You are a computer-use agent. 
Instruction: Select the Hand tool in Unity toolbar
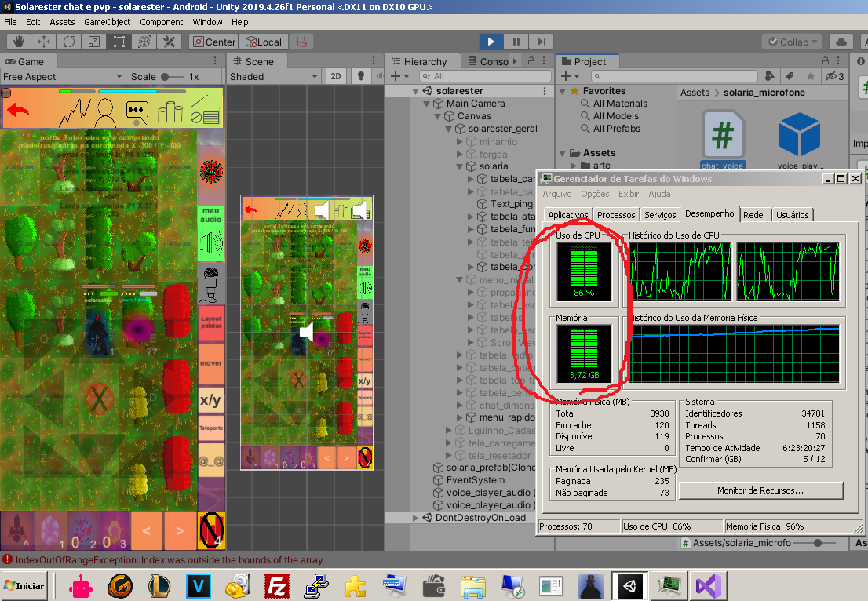pyautogui.click(x=19, y=42)
